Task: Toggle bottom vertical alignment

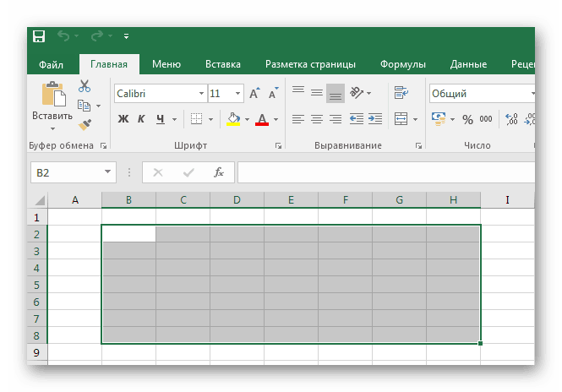Action: (336, 94)
